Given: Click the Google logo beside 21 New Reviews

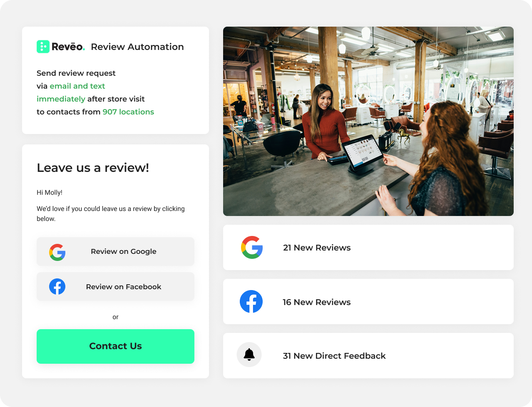Looking at the screenshot, I should click(x=251, y=248).
